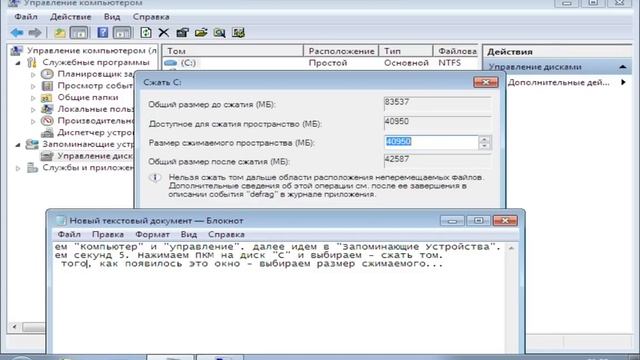Click the root Управление компьютером computer icon
The image size is (640, 360).
pos(17,51)
